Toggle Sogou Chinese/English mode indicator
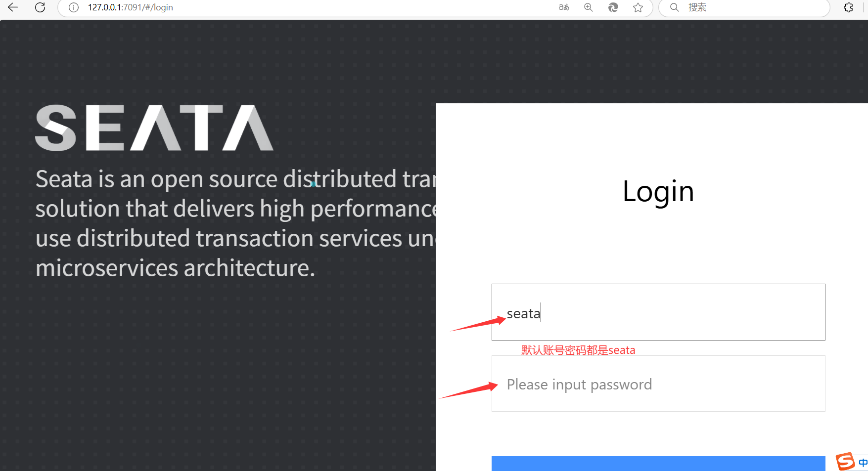868x471 pixels. coord(863,463)
